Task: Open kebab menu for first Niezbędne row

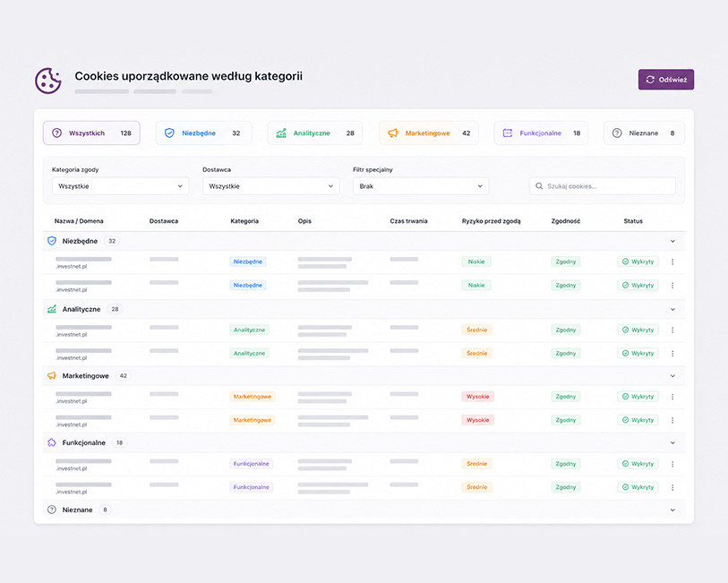Action: pyautogui.click(x=672, y=261)
